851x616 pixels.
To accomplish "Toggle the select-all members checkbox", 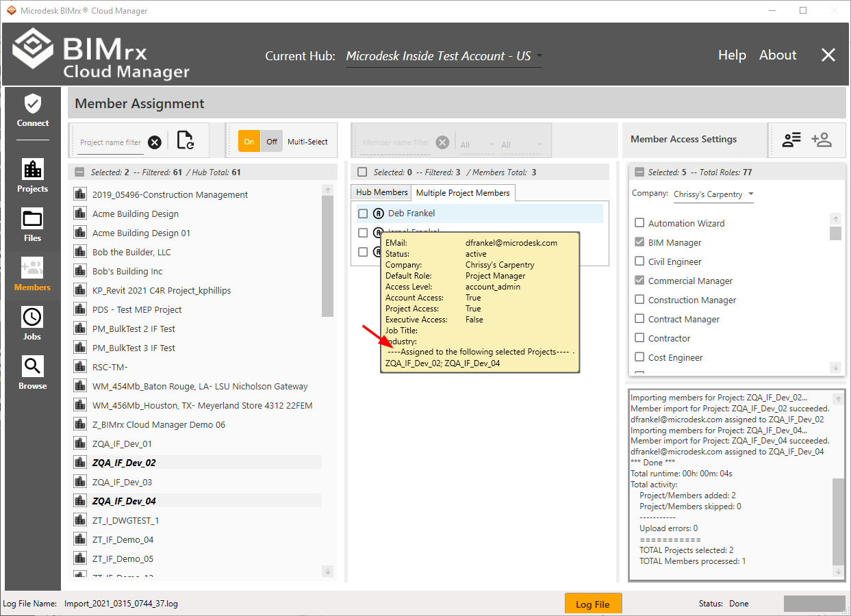I will pyautogui.click(x=363, y=172).
